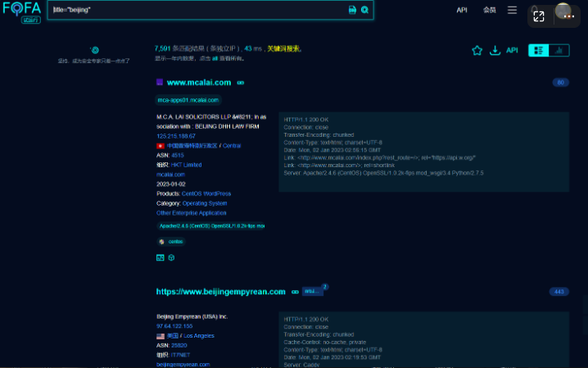This screenshot has width=588, height=368.
Task: Click the 'all' link to view all data
Action: point(215,58)
